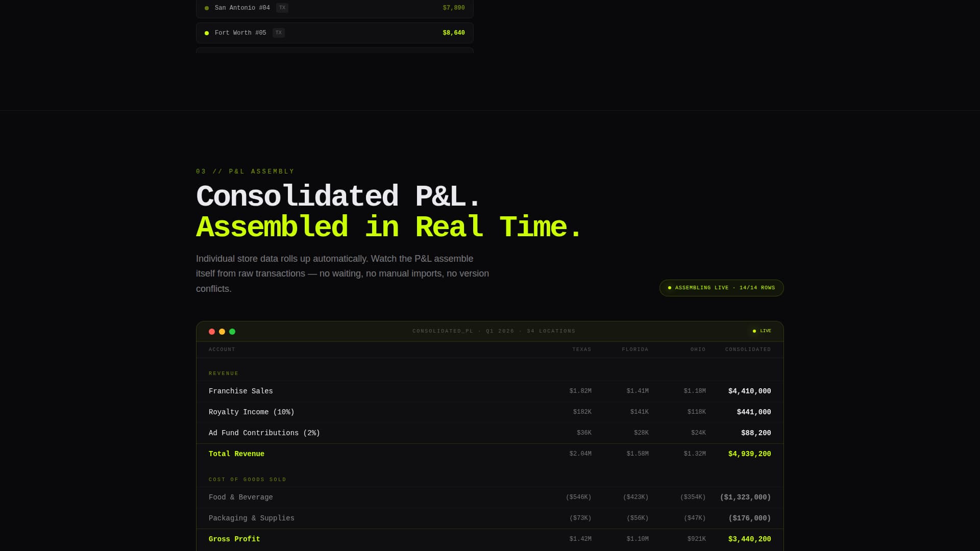The width and height of the screenshot is (980, 551).
Task: Select Ad Fund Contributions (2%) row label
Action: 264,433
